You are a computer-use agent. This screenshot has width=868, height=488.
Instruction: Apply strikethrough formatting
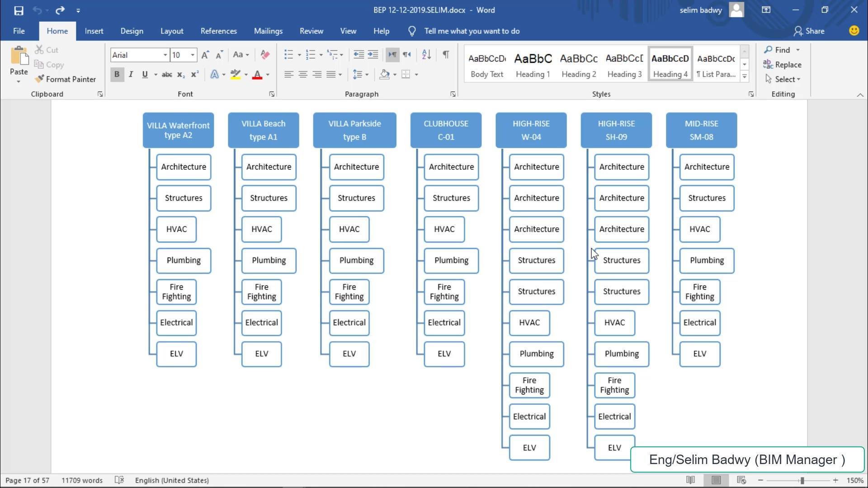coord(167,75)
